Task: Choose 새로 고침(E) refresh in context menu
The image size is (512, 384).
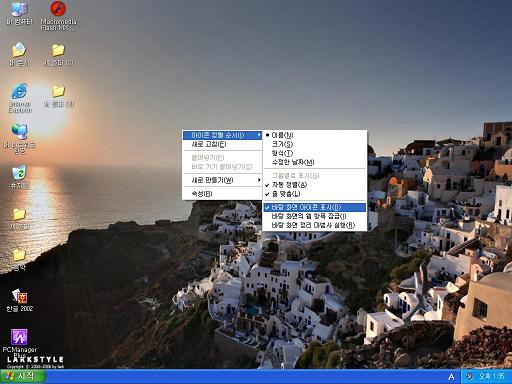Action: [x=222, y=144]
